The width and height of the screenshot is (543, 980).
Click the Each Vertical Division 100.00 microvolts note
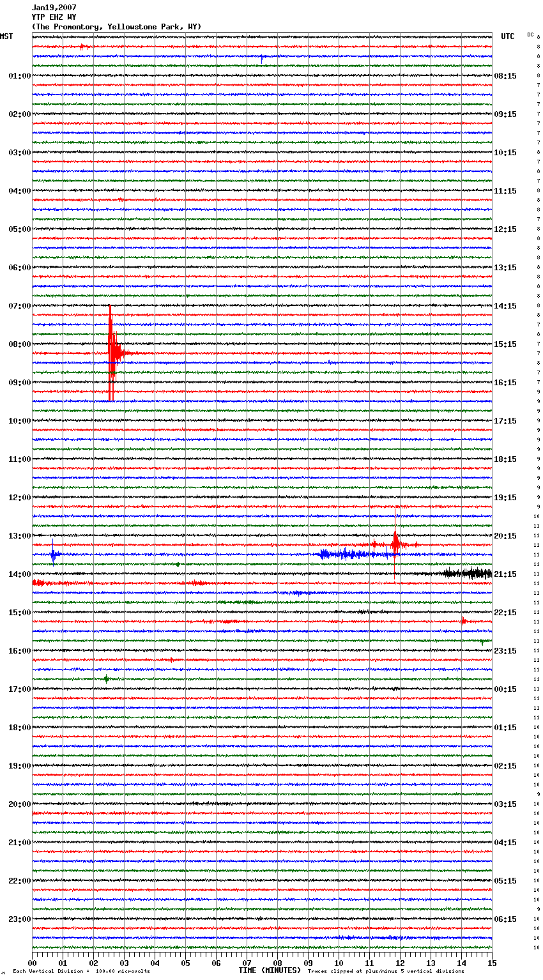tap(81, 972)
